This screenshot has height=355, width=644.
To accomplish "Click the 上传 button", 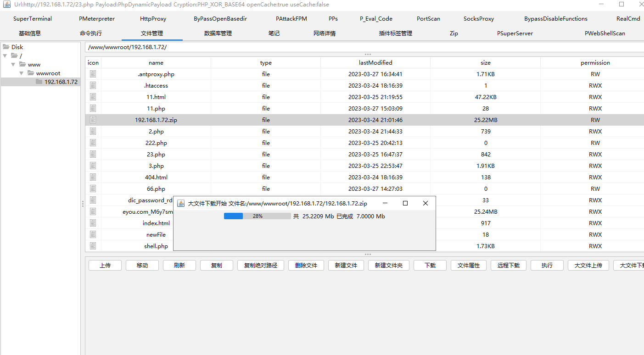I will pos(105,266).
